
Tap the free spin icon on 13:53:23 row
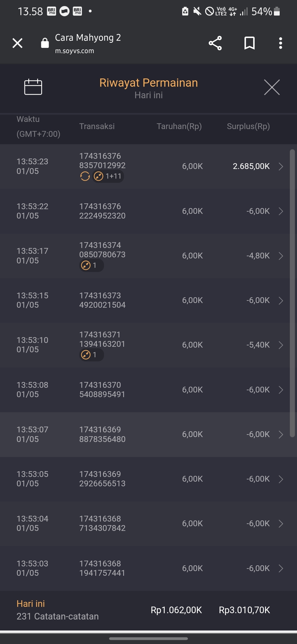pos(85,176)
